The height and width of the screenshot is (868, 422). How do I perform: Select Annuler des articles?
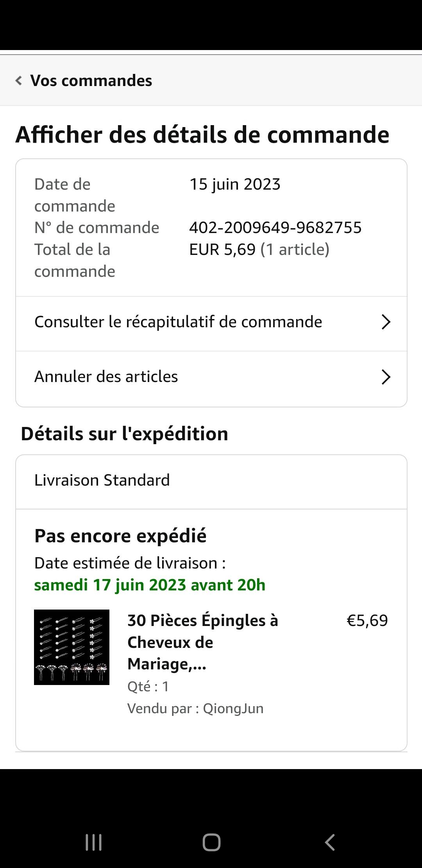coord(106,377)
